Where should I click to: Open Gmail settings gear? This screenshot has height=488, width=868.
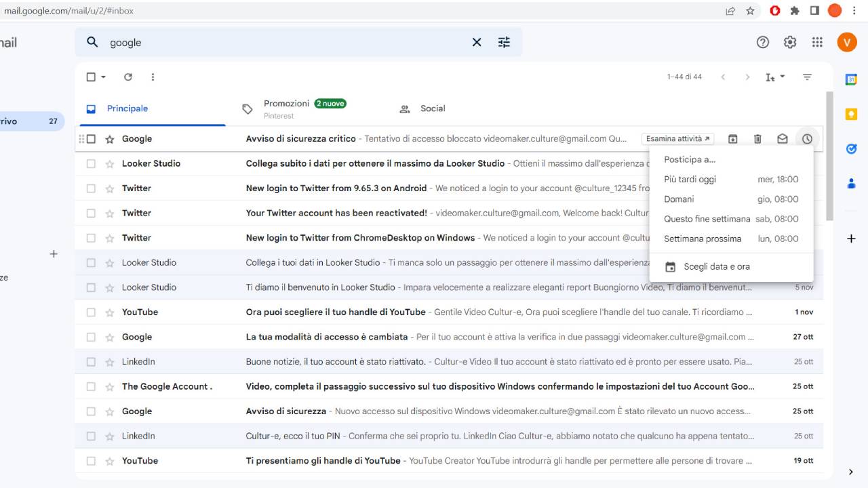[790, 42]
